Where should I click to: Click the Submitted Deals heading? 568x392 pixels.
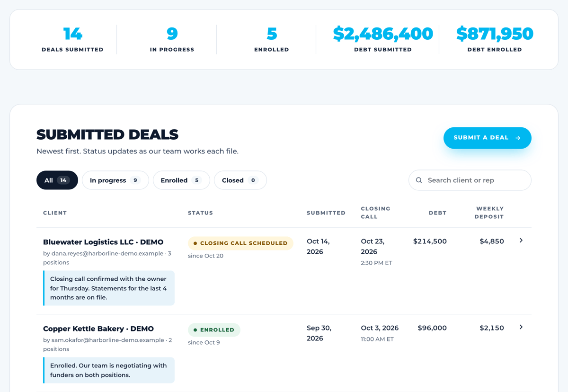pos(107,135)
